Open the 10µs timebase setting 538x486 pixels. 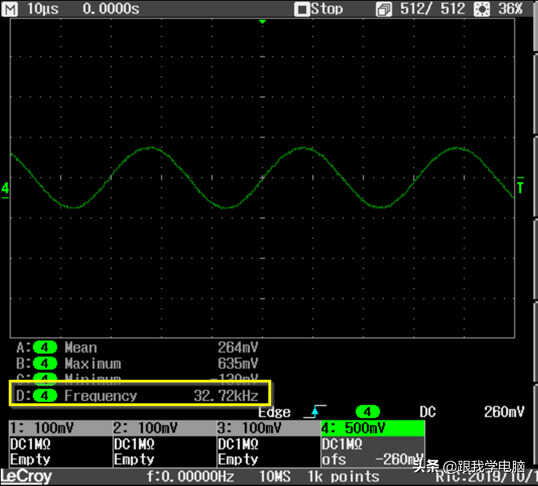click(43, 9)
